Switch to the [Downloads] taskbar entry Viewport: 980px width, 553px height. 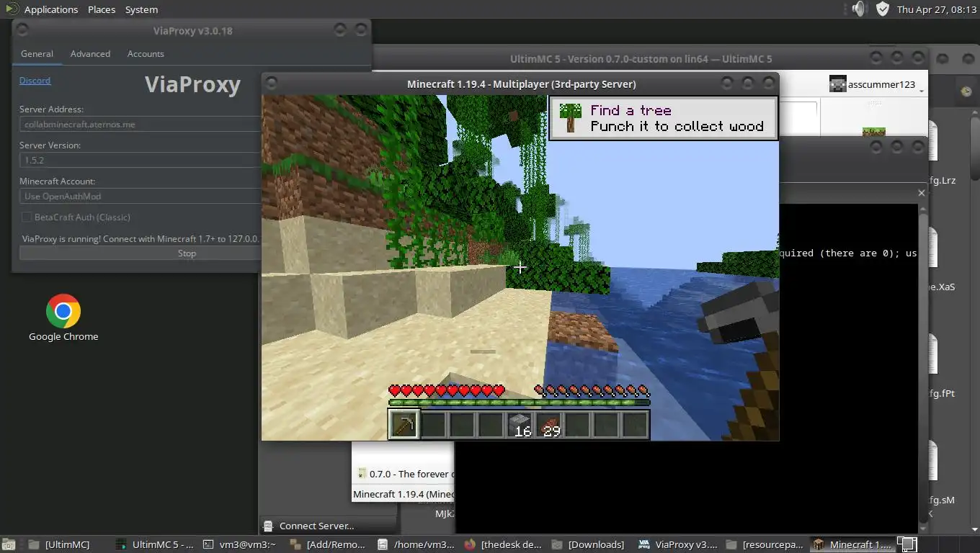[x=591, y=544]
